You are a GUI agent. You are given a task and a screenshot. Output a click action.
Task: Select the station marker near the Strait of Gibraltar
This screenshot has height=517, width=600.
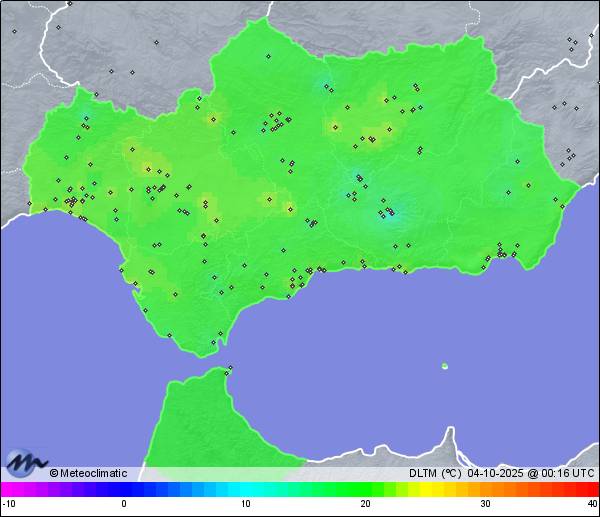tap(230, 368)
